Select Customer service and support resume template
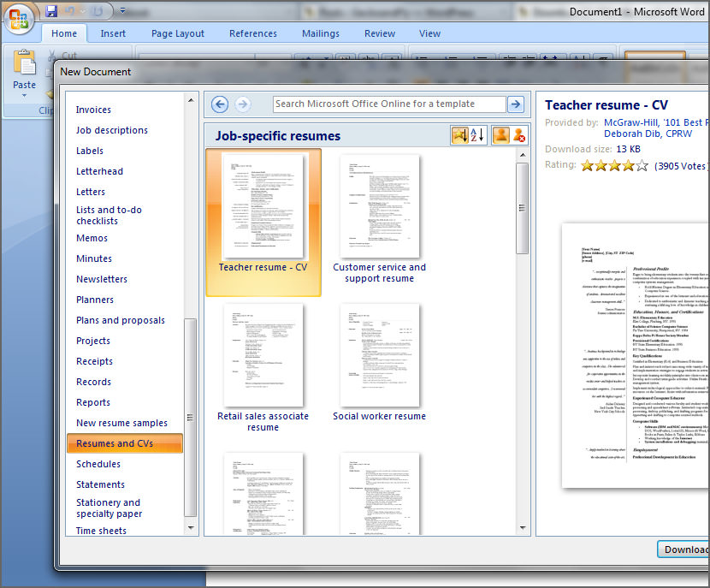 [380, 219]
